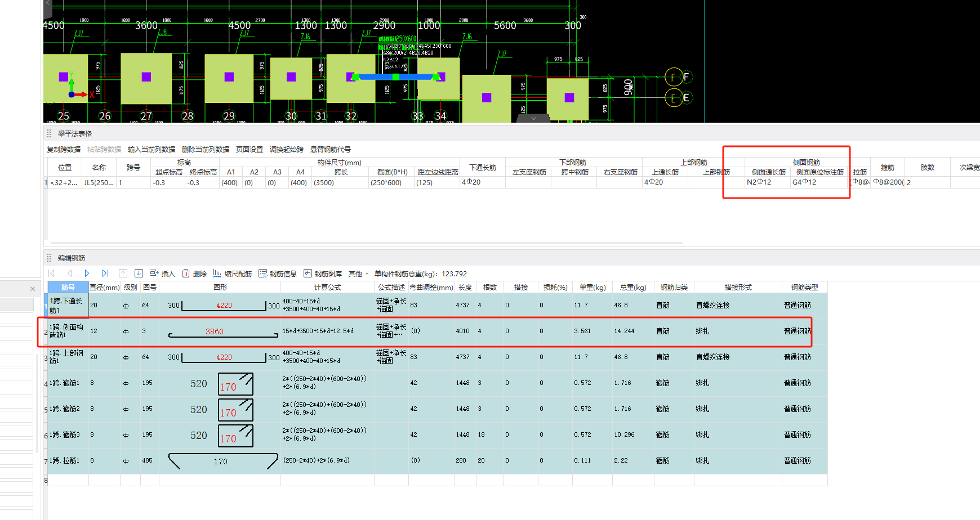The height and width of the screenshot is (520, 980).
Task: Click axis number 29 in drawing
Action: pyautogui.click(x=229, y=116)
